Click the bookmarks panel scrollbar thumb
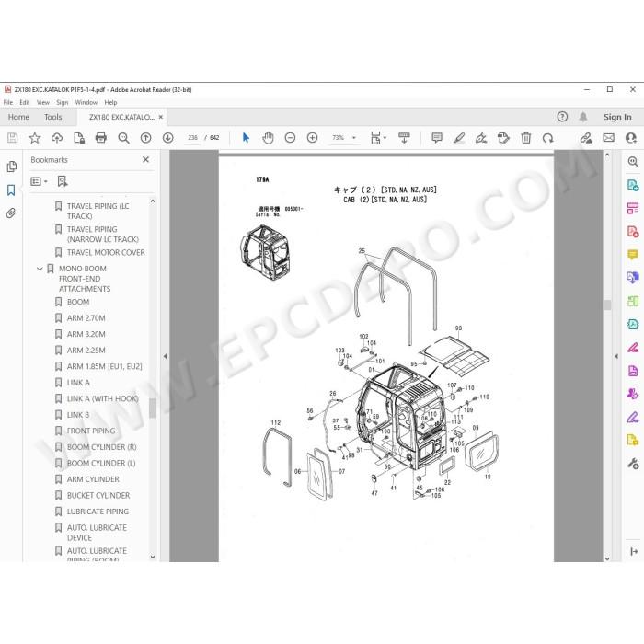644x644 pixels. click(x=153, y=408)
